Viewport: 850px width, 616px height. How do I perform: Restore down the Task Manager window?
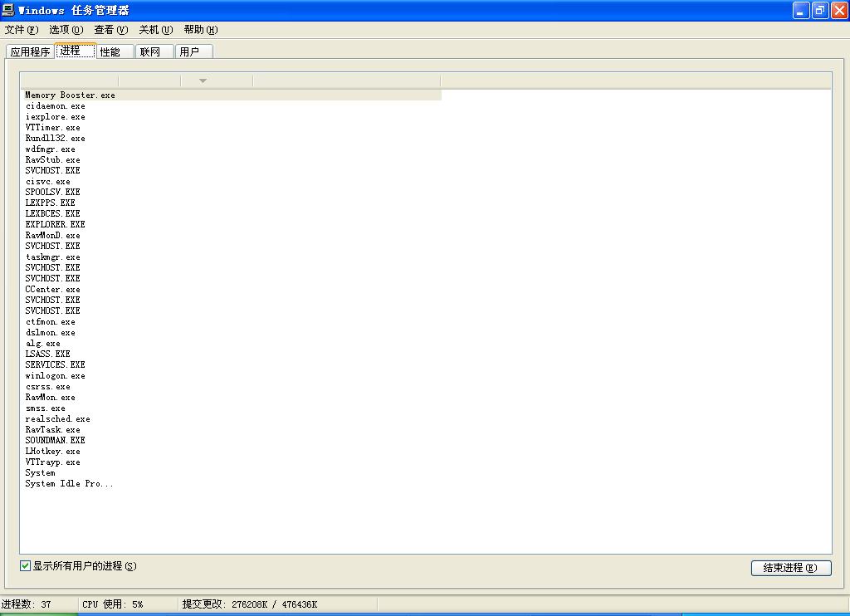coord(820,10)
